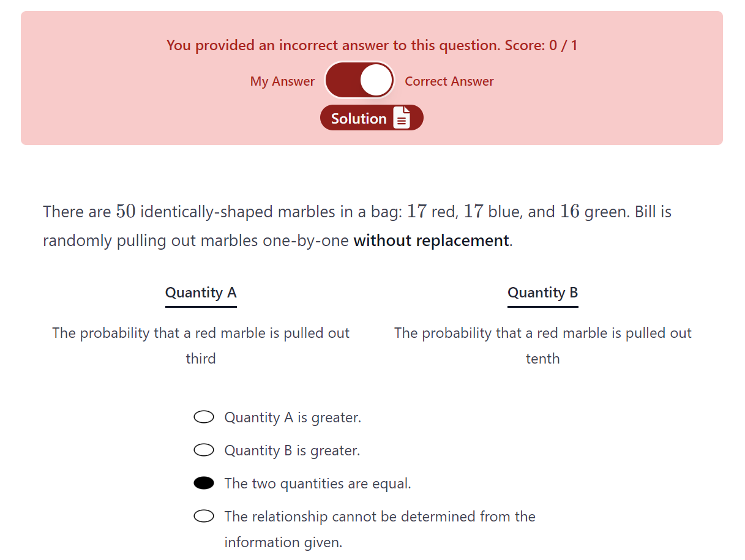Click the document icon inside Solution button
Viewport: 745px width, 560px height.
click(x=402, y=118)
